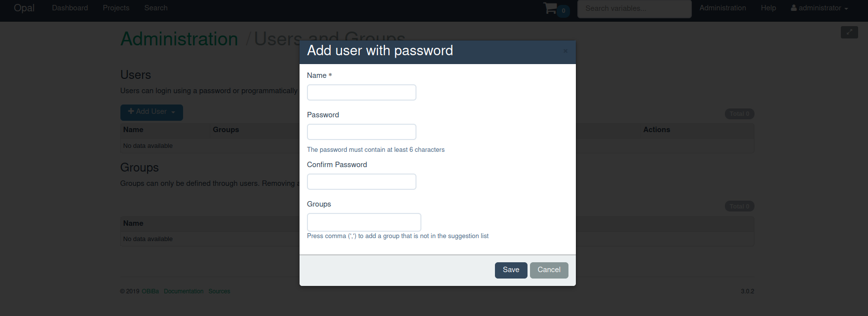Focus the Password input field
The height and width of the screenshot is (316, 868).
click(362, 132)
